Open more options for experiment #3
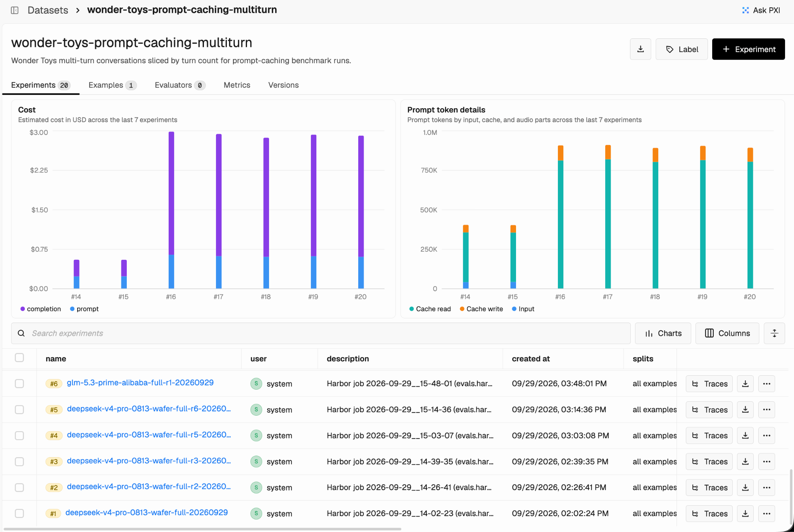794x532 pixels. click(x=766, y=461)
